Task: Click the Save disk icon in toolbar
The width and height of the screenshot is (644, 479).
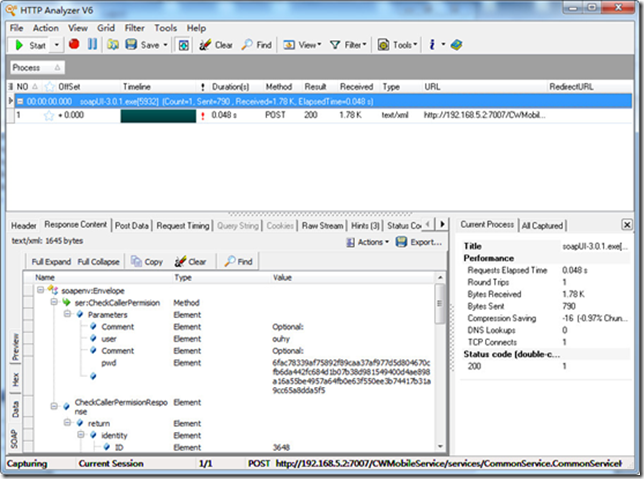Action: click(x=131, y=45)
